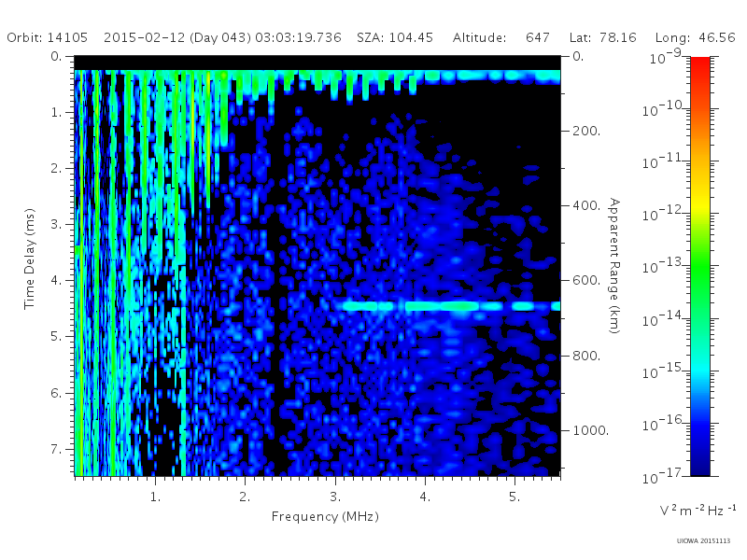The height and width of the screenshot is (560, 747).
Task: Click the altitude value '647'
Action: [x=538, y=37]
